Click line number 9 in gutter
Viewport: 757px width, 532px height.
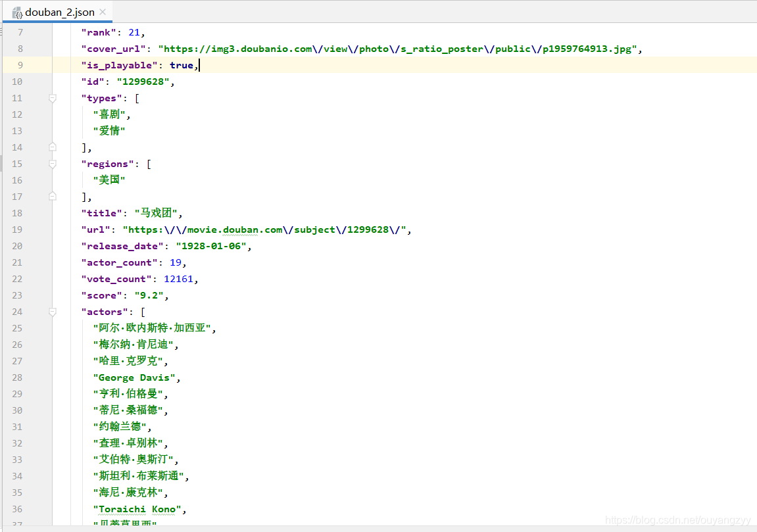click(x=20, y=65)
